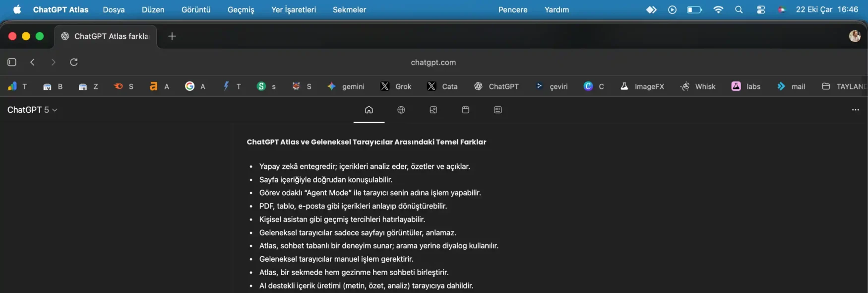The width and height of the screenshot is (868, 293).
Task: Open the Düzen menu
Action: pos(153,9)
